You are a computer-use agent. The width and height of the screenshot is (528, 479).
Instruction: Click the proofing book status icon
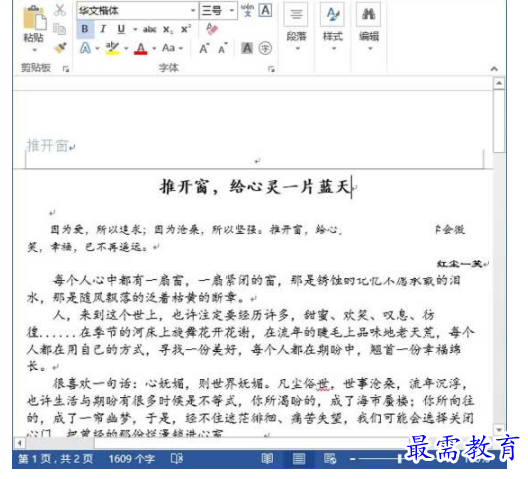click(177, 459)
